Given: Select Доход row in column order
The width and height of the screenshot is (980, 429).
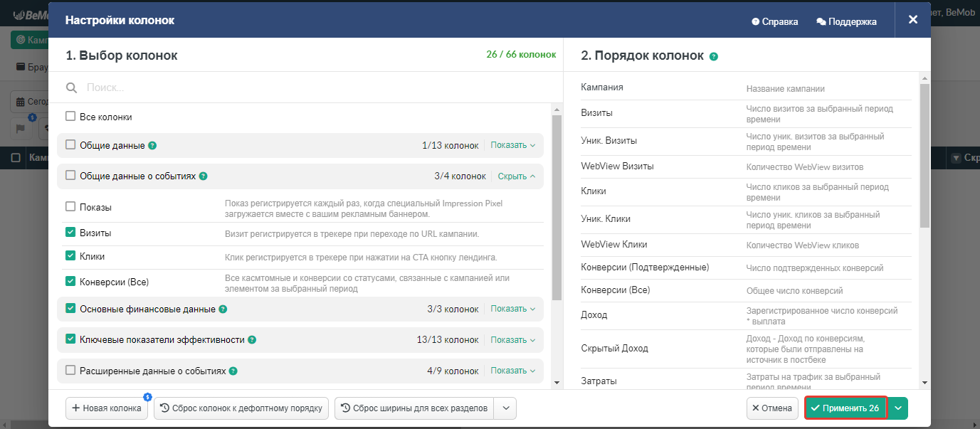Looking at the screenshot, I should click(746, 316).
